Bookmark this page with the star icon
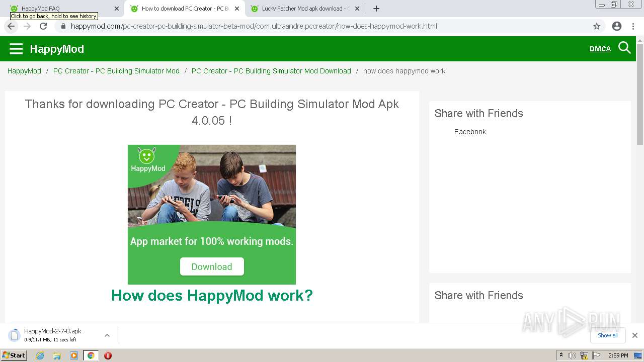The image size is (644, 362). pyautogui.click(x=597, y=26)
